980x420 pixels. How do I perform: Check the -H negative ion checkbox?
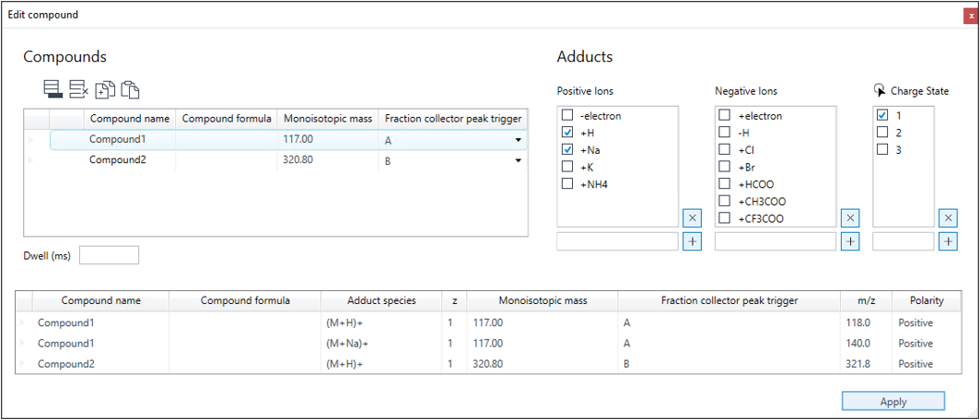pos(724,133)
